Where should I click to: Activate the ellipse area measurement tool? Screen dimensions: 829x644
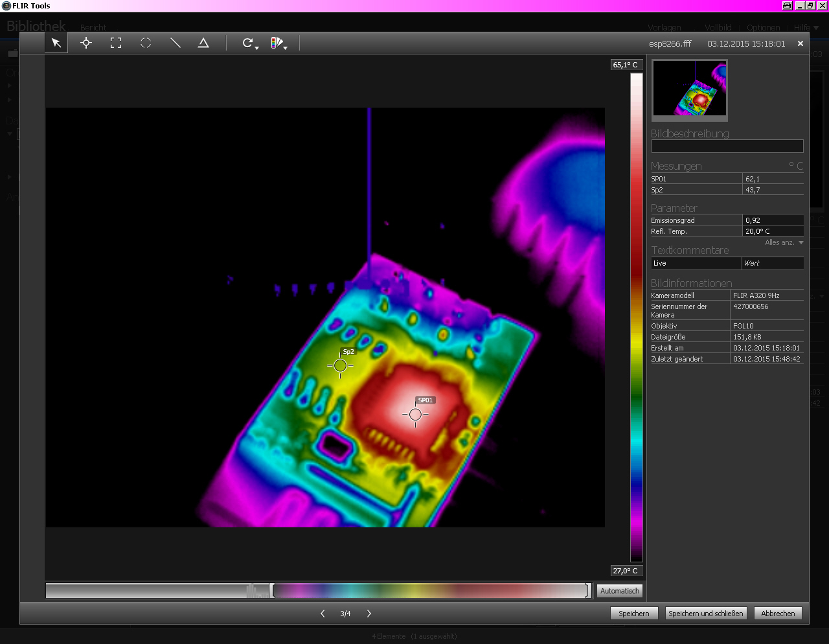[146, 43]
